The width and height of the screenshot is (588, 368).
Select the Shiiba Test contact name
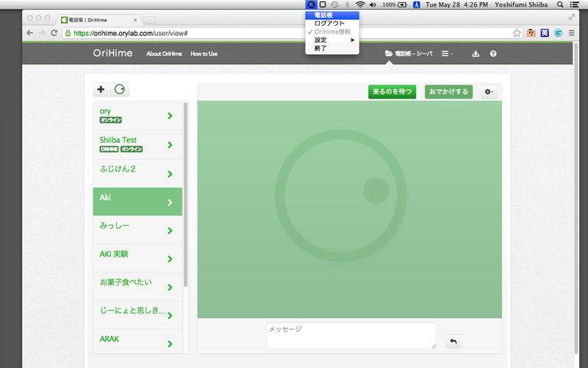pos(118,140)
